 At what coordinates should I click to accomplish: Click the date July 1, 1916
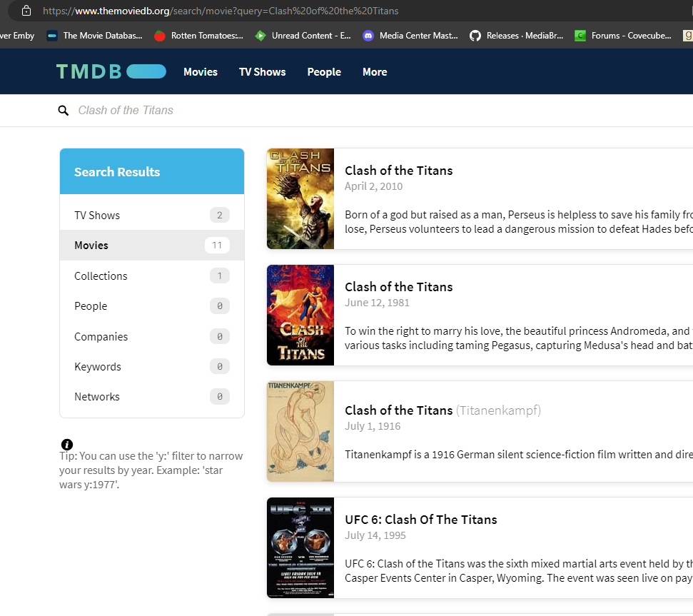373,426
